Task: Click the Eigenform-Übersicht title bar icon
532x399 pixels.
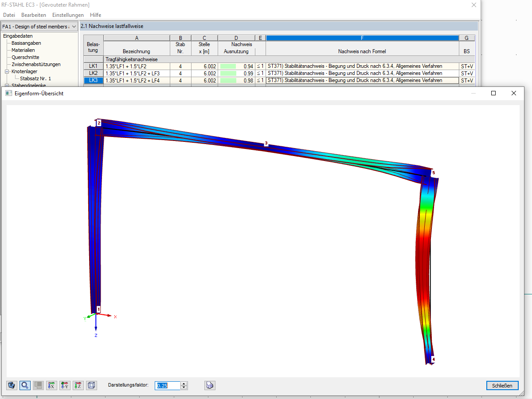Action: click(8, 94)
